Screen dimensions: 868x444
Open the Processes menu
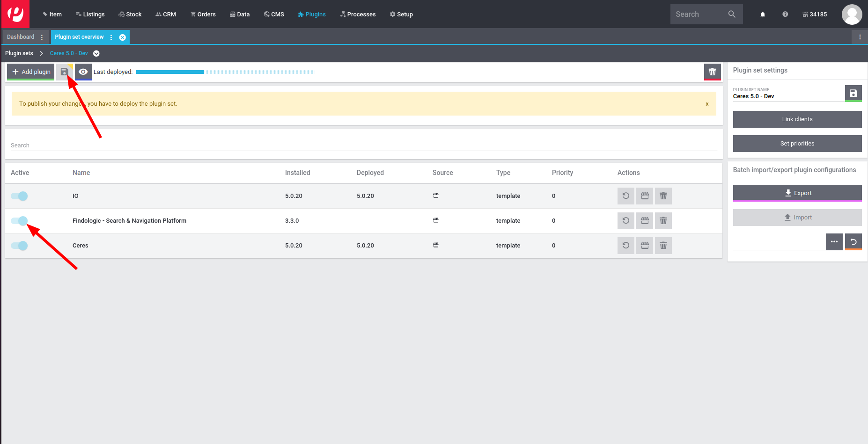[358, 15]
